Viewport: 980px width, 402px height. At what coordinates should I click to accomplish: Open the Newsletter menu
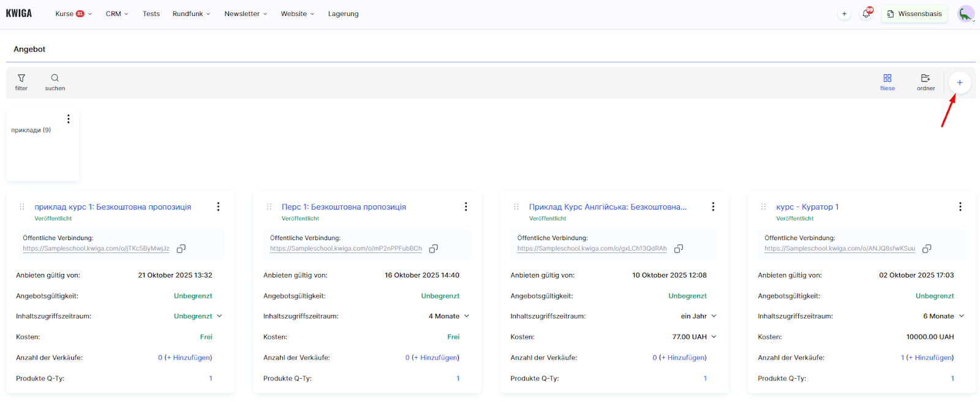[x=245, y=14]
